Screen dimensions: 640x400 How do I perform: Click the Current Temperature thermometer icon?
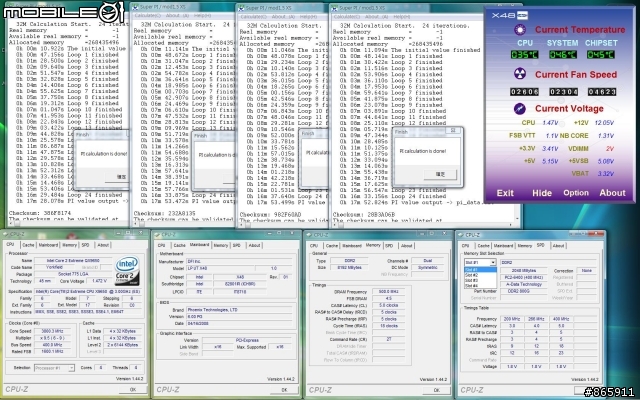pyautogui.click(x=520, y=30)
